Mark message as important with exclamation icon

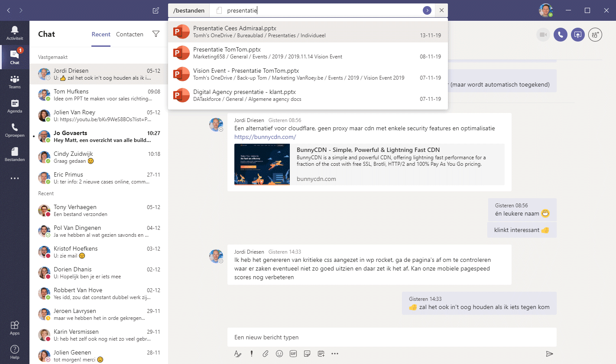point(252,354)
